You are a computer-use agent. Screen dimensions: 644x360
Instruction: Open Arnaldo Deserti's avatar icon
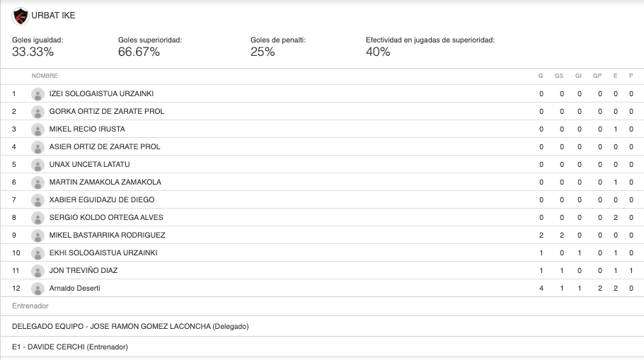point(38,289)
